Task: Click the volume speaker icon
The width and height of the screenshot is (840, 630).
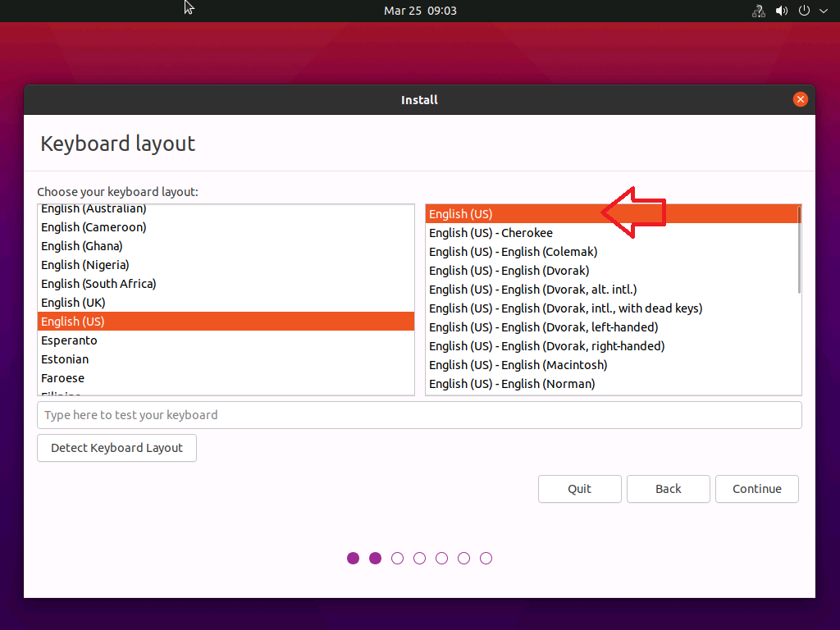Action: [x=781, y=11]
